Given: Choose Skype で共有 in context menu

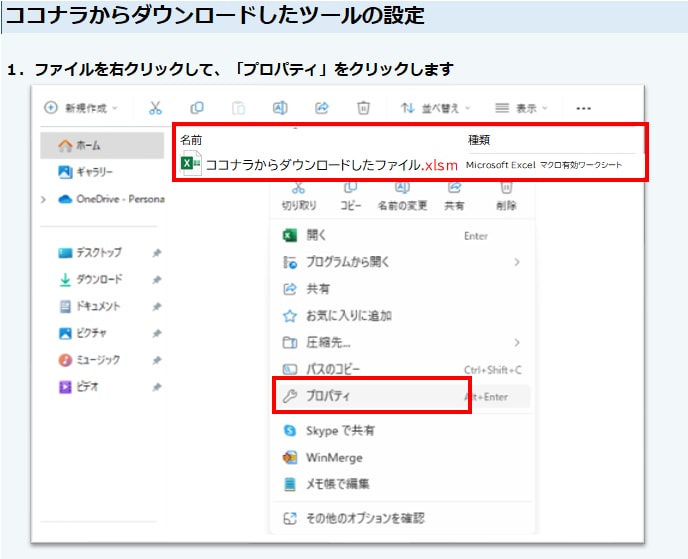Looking at the screenshot, I should (x=401, y=431).
